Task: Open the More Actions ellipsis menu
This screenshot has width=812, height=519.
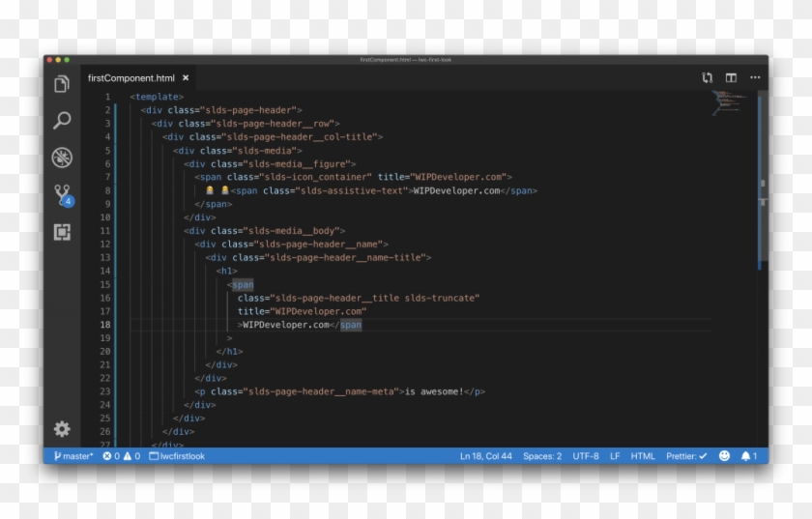Action: coord(755,77)
